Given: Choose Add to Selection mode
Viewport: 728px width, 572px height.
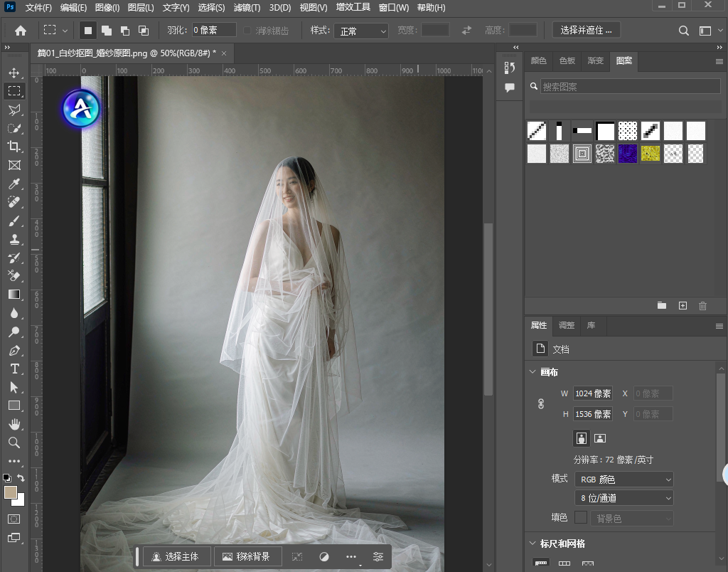Looking at the screenshot, I should [x=107, y=31].
